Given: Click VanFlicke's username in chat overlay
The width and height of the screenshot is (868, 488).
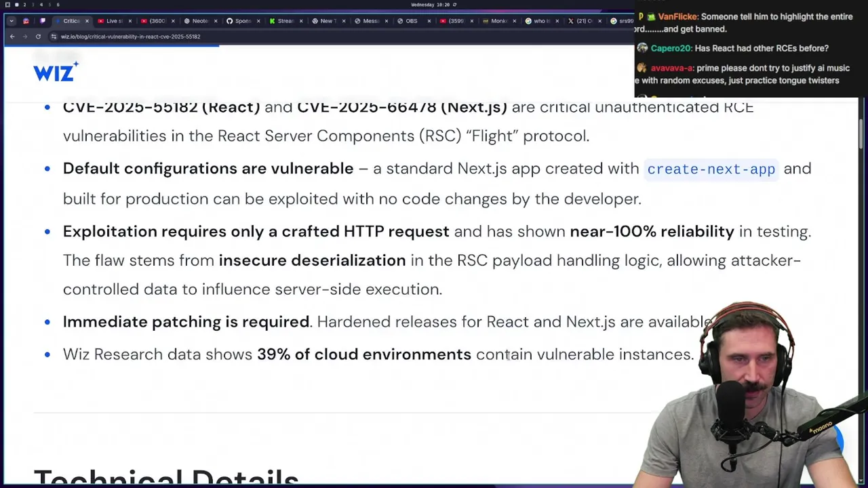Looking at the screenshot, I should tap(677, 17).
